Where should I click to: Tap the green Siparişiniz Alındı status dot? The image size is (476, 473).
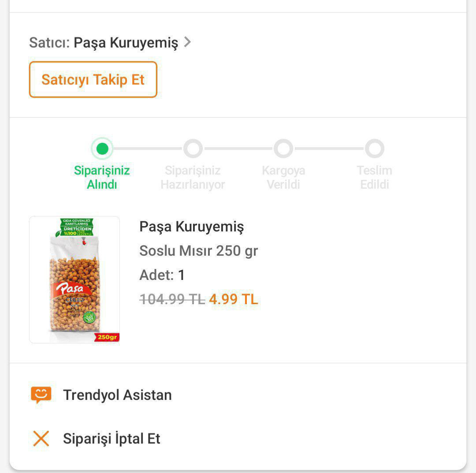click(x=102, y=149)
